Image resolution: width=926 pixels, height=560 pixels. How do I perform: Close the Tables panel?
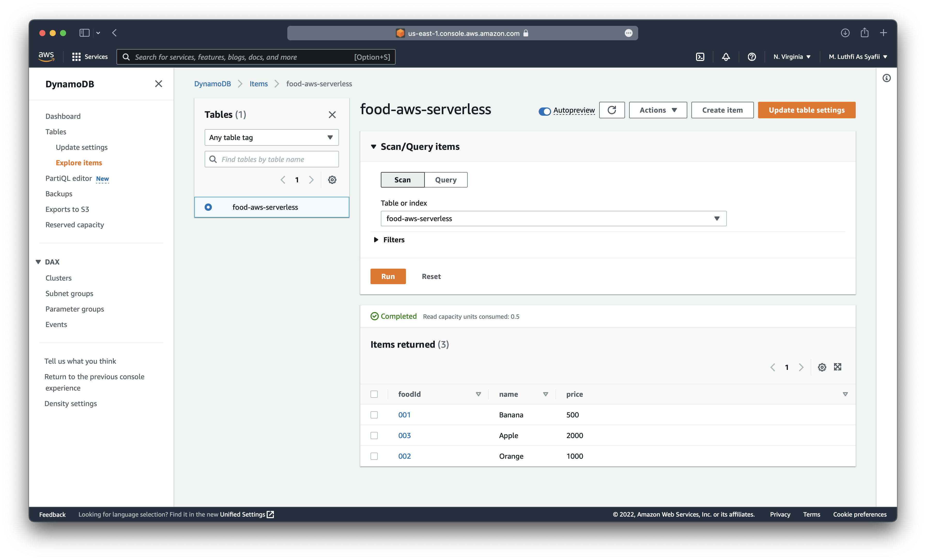[x=332, y=115]
